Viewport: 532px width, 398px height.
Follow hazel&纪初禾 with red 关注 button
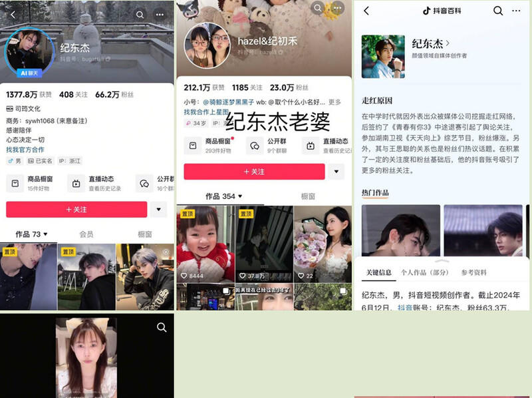(254, 172)
